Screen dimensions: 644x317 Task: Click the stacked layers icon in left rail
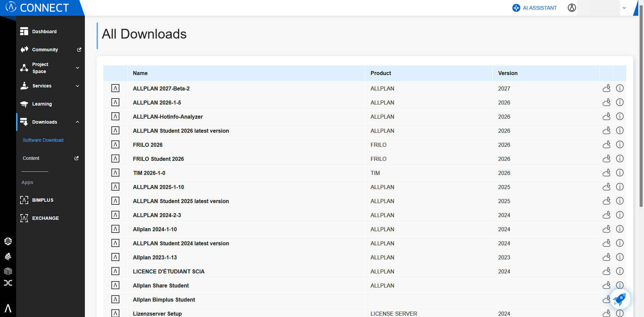click(8, 271)
